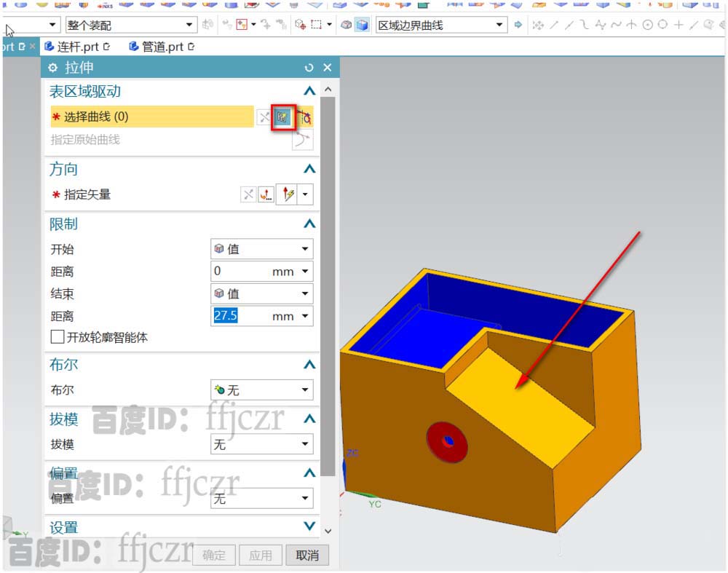Screen dimensions: 728x573
Task: Collapse the 表区域驱动 section
Action: click(x=309, y=91)
